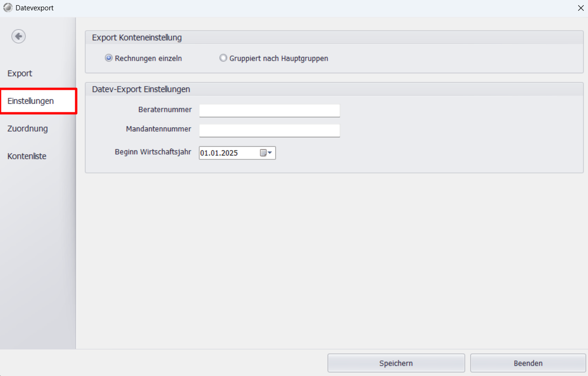
Task: Click the Speichern button
Action: (x=396, y=363)
